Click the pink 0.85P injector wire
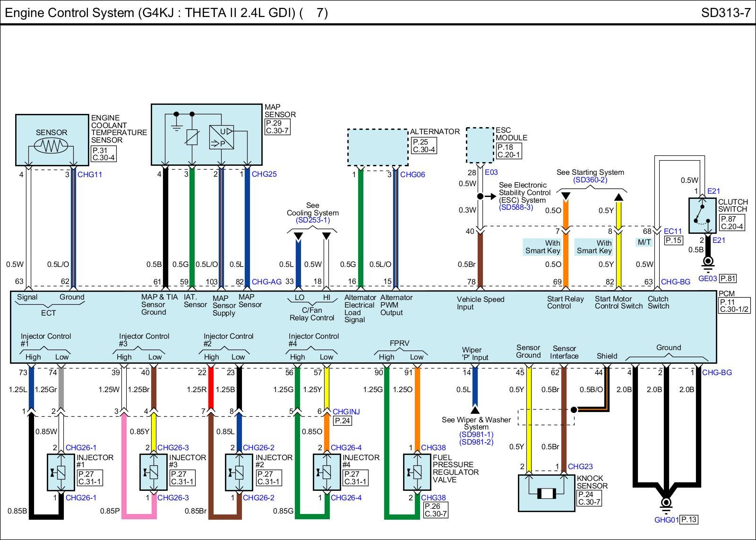This screenshot has height=540, width=756. [139, 515]
